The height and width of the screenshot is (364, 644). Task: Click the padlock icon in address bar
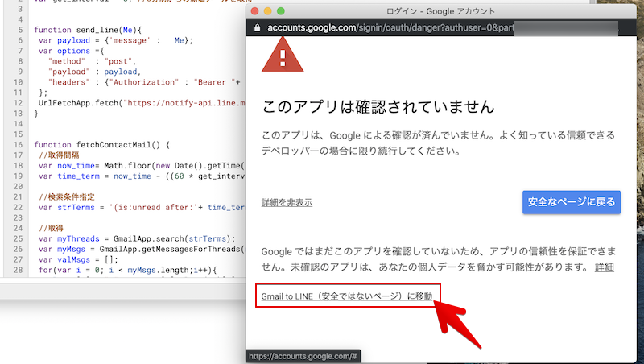pos(257,27)
